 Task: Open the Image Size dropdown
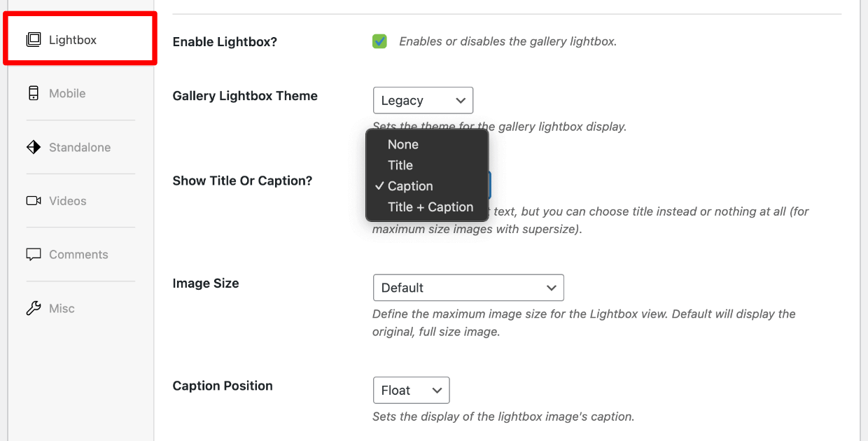[x=468, y=288]
